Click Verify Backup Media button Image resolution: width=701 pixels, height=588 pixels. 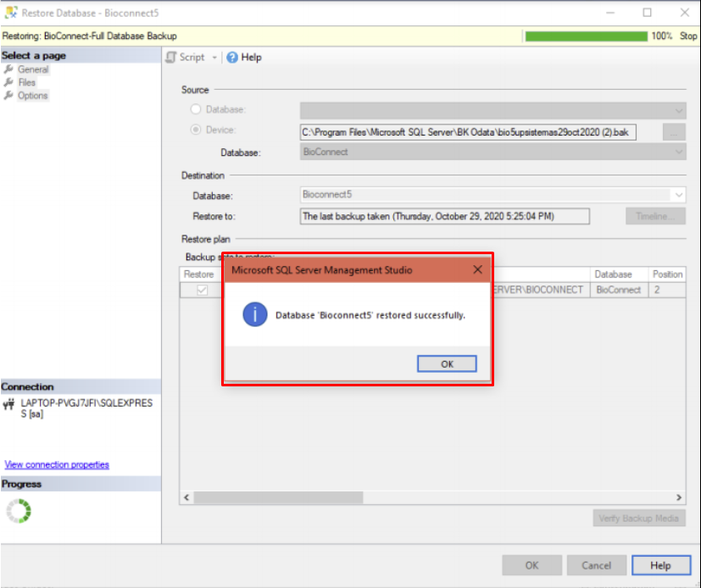coord(639,519)
